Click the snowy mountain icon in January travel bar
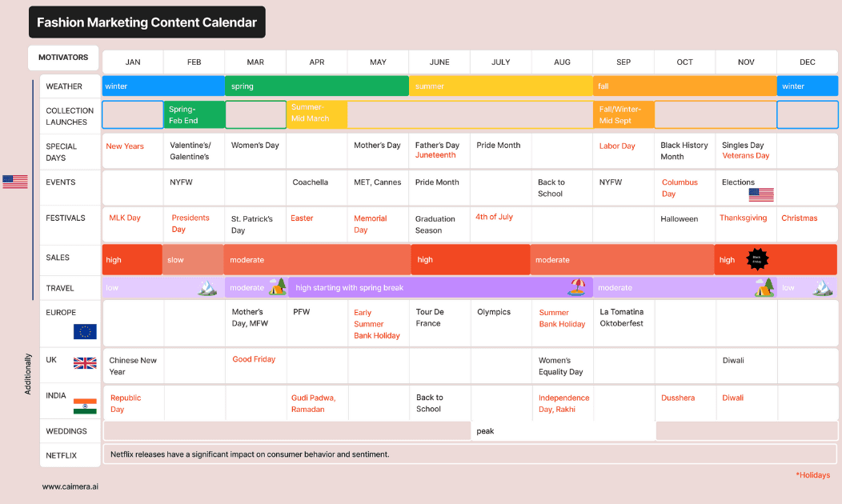Image resolution: width=842 pixels, height=504 pixels. (207, 288)
